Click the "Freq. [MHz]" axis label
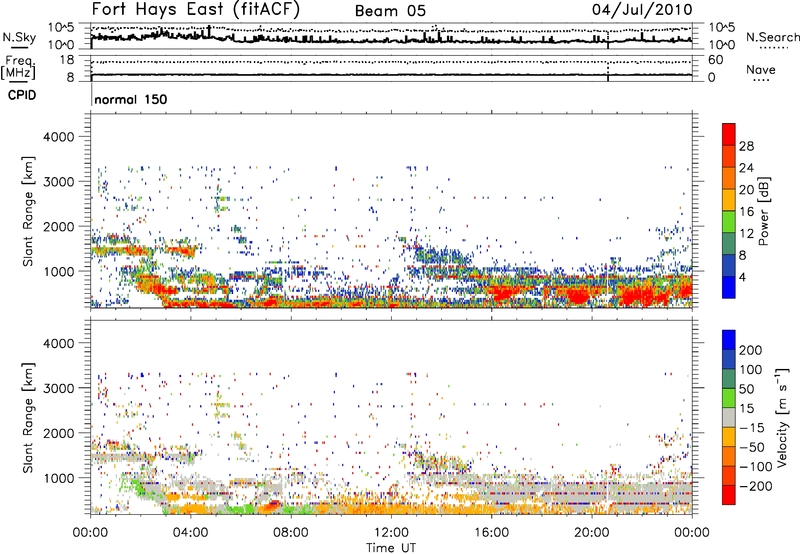The height and width of the screenshot is (554, 800). (x=18, y=67)
